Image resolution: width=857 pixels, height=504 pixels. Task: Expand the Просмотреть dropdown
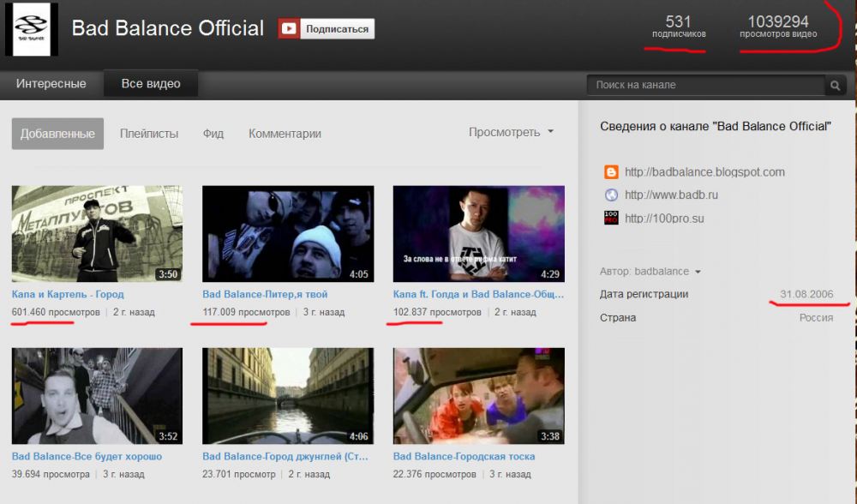(511, 132)
